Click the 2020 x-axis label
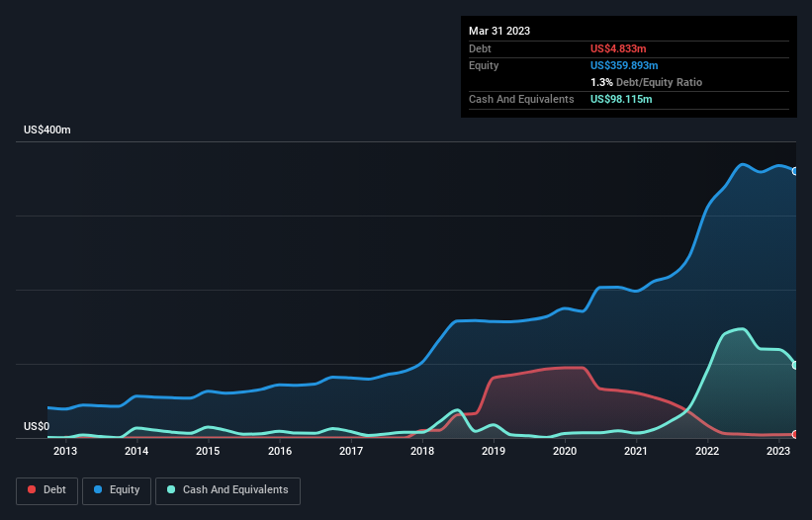This screenshot has width=812, height=520. [x=565, y=451]
